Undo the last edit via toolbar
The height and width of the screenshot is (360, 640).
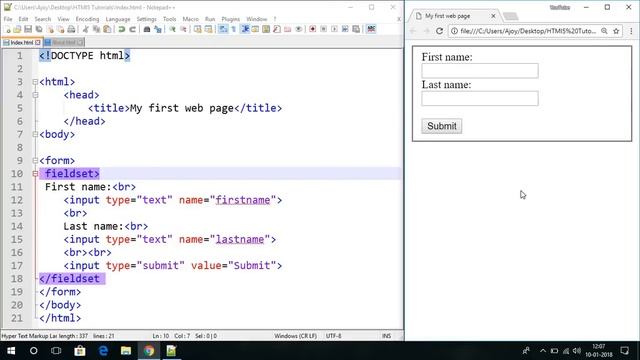click(x=122, y=29)
